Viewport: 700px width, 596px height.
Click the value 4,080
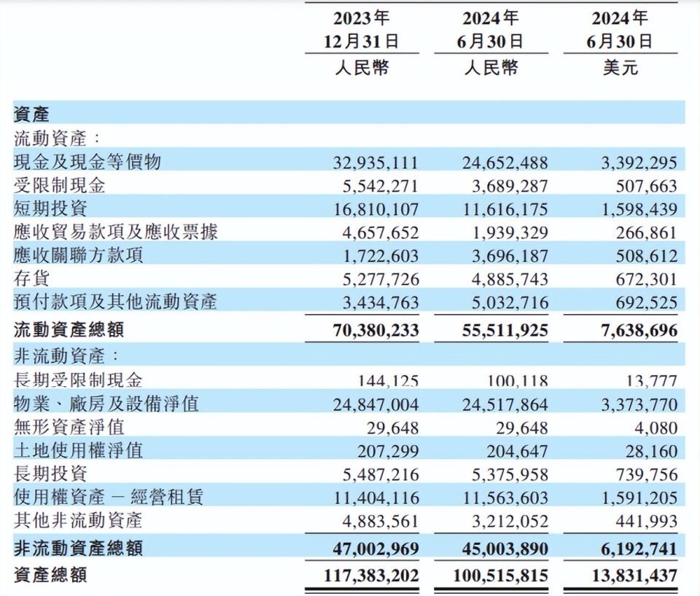pos(656,428)
